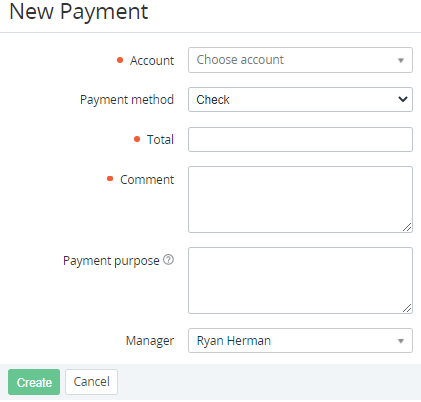The height and width of the screenshot is (402, 421).
Task: Click the Payment method label
Action: 127,100
